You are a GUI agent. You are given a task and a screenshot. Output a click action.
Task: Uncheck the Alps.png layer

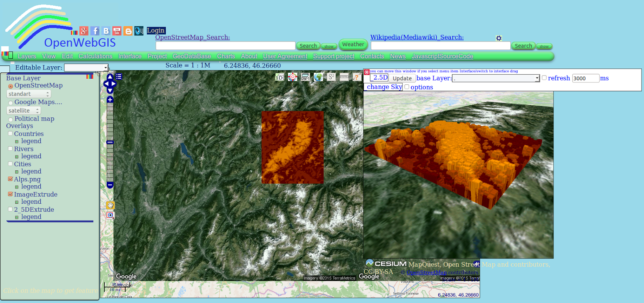pos(10,179)
